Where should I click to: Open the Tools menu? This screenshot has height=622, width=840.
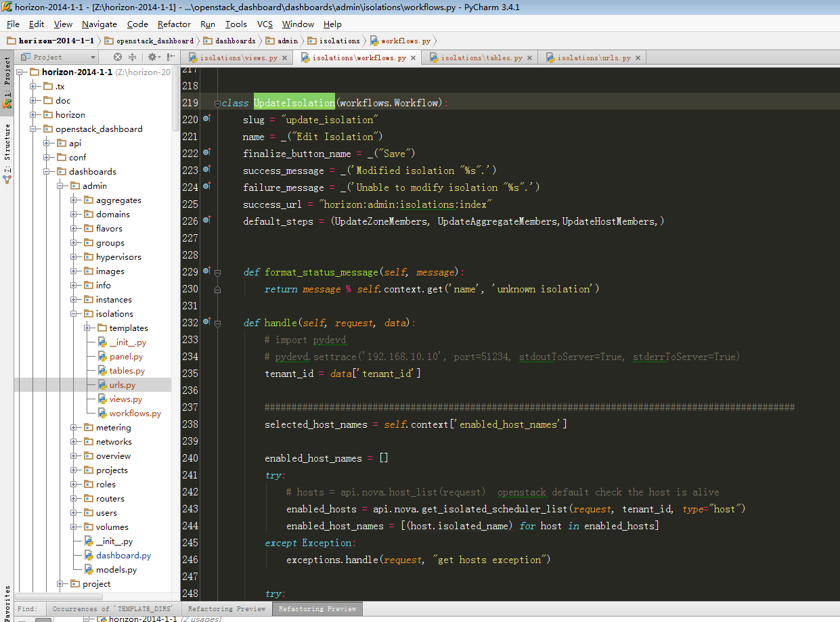(x=236, y=24)
